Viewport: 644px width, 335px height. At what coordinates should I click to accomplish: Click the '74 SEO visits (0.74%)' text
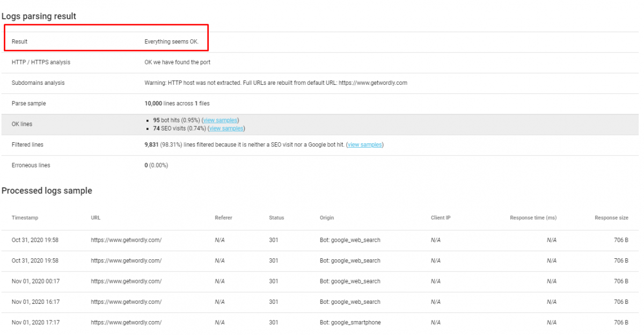tap(180, 128)
